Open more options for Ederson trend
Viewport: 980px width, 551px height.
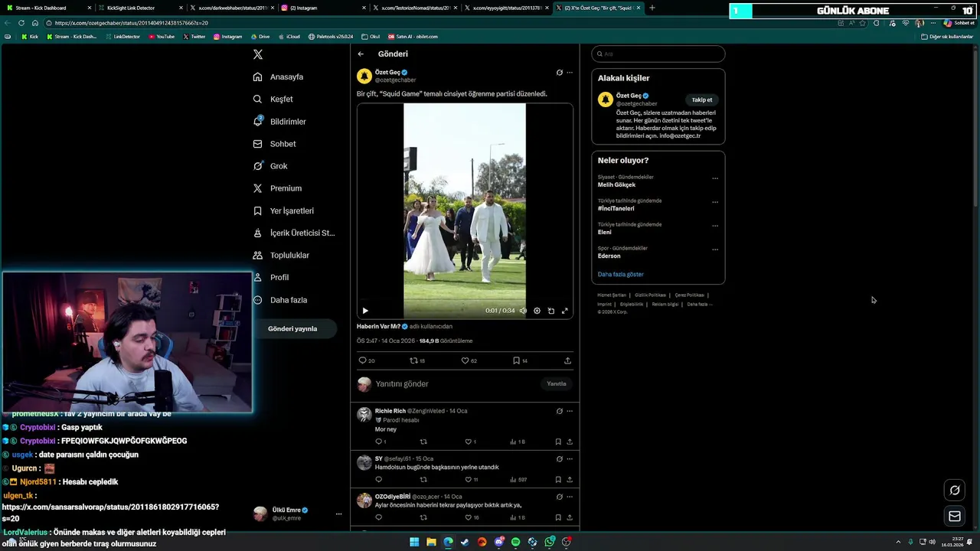pos(715,249)
